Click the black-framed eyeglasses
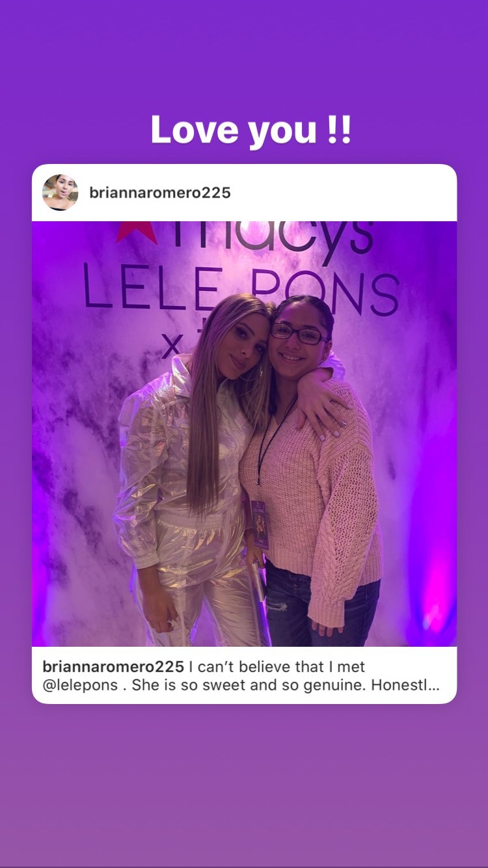This screenshot has height=868, width=488. pyautogui.click(x=298, y=332)
